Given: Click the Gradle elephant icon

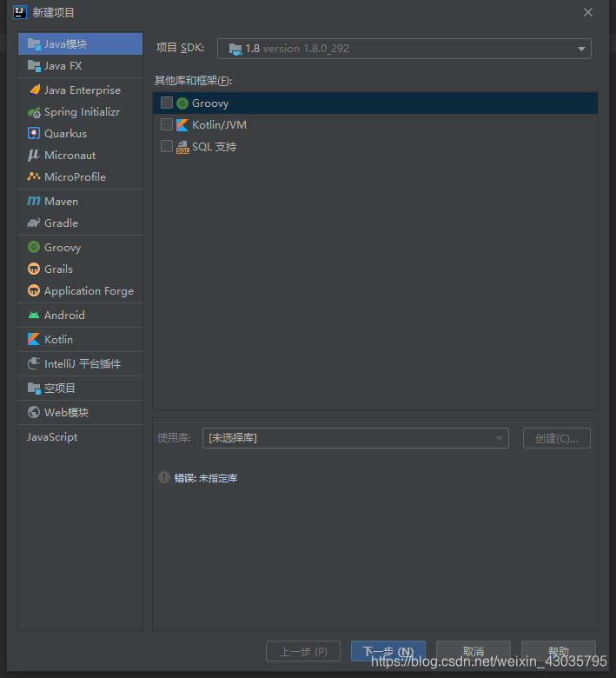Looking at the screenshot, I should point(34,223).
